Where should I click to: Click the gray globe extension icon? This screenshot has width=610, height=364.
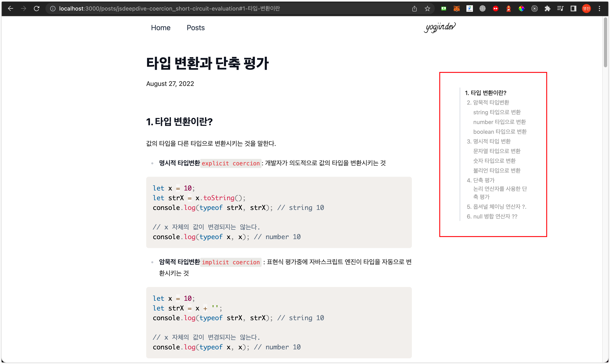click(482, 9)
